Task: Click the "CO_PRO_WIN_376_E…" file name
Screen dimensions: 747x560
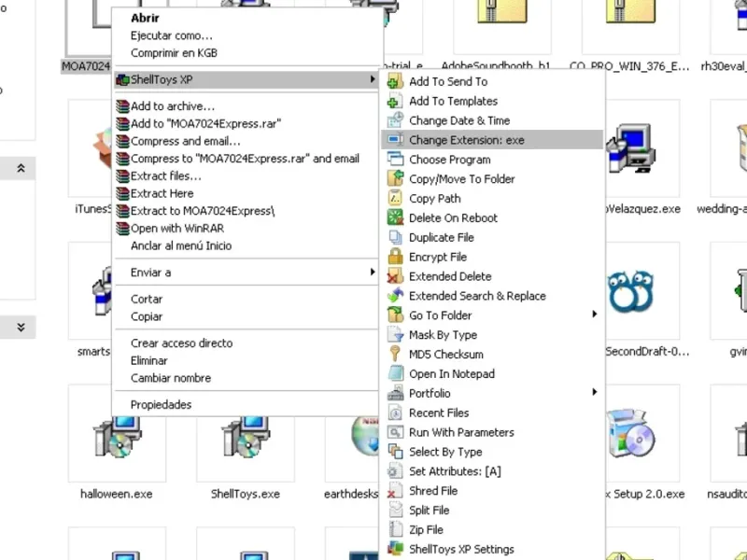Action: pyautogui.click(x=629, y=66)
